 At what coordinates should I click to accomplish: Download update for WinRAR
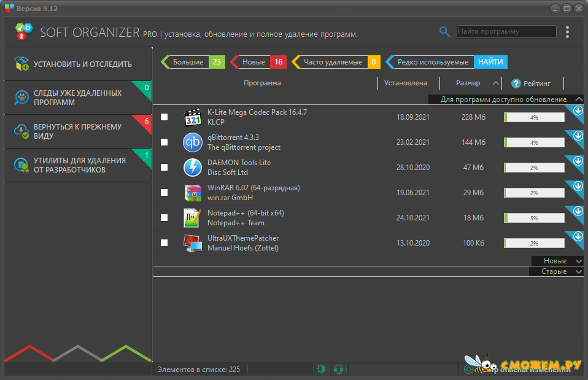coord(578,186)
